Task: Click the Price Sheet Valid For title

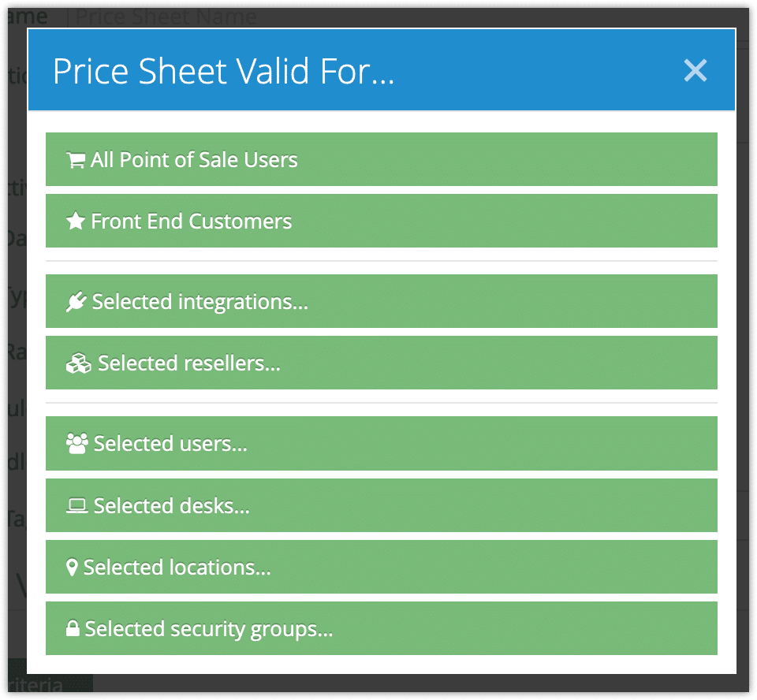Action: pos(223,72)
